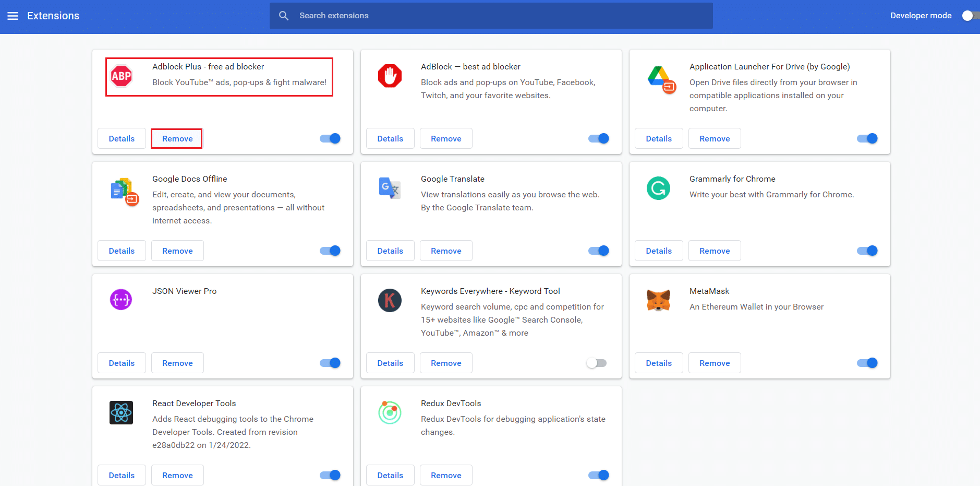Remove Google Docs Offline extension
980x486 pixels.
tap(177, 251)
